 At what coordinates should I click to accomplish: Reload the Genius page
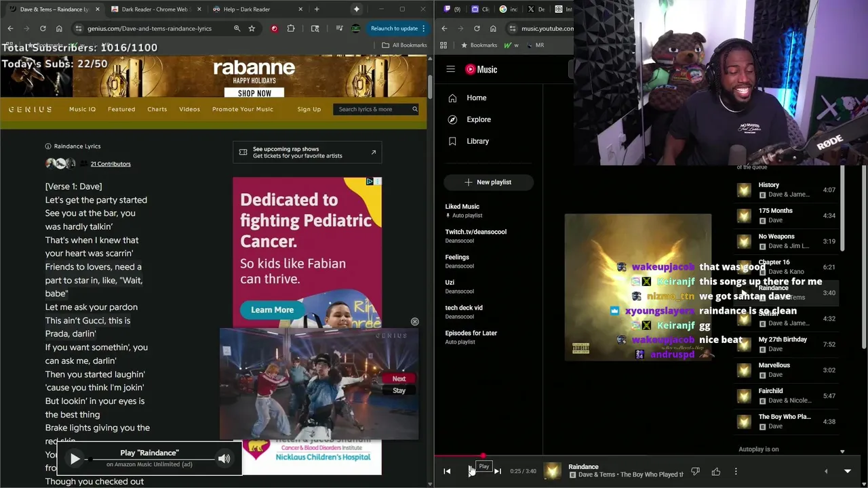coord(43,28)
